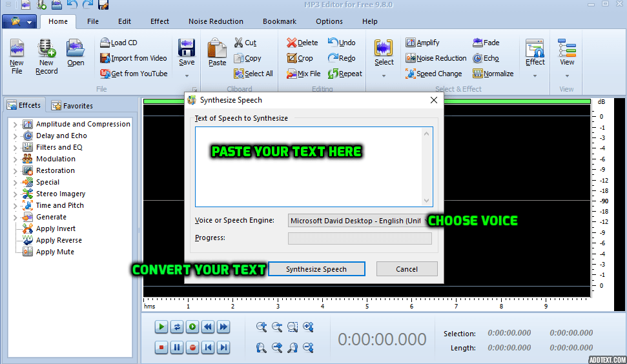Click the fast forward button
Screen dimensions: 627x364
(223, 327)
